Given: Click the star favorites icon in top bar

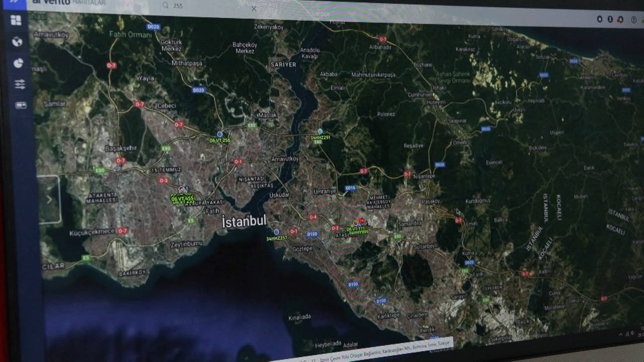Looking at the screenshot, I should [599, 19].
